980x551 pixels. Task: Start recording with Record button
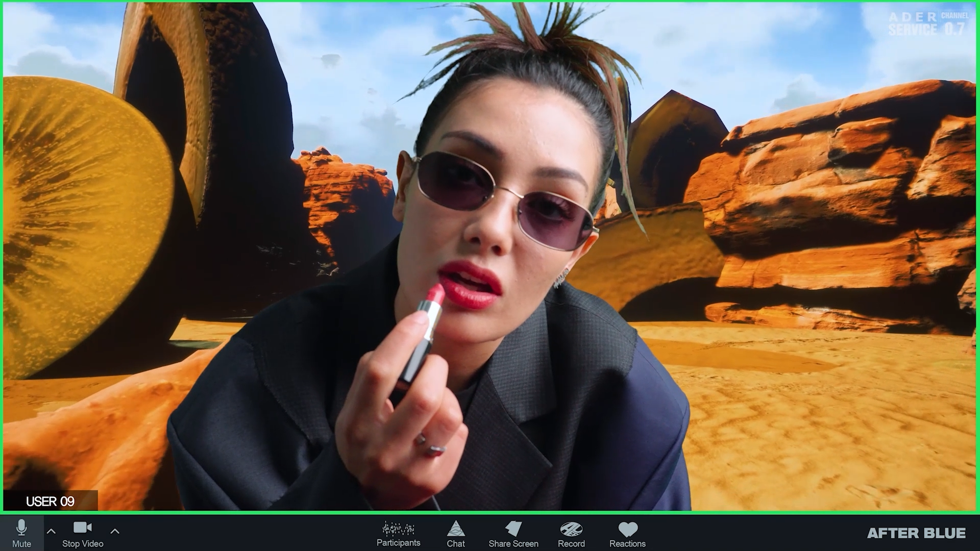571,534
